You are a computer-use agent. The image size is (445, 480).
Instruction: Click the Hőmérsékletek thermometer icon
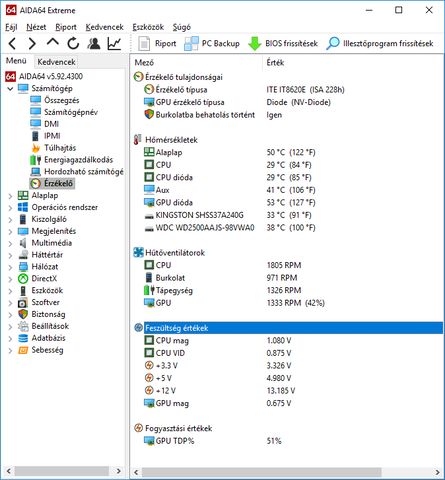point(137,140)
